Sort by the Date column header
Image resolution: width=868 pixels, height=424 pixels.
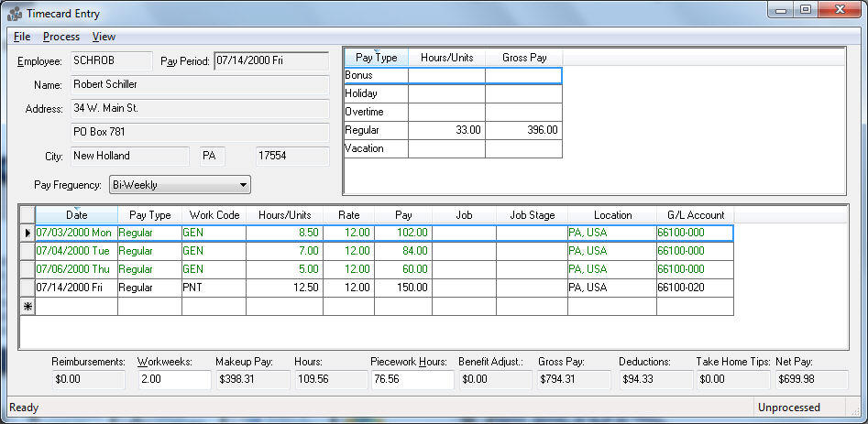pos(77,215)
